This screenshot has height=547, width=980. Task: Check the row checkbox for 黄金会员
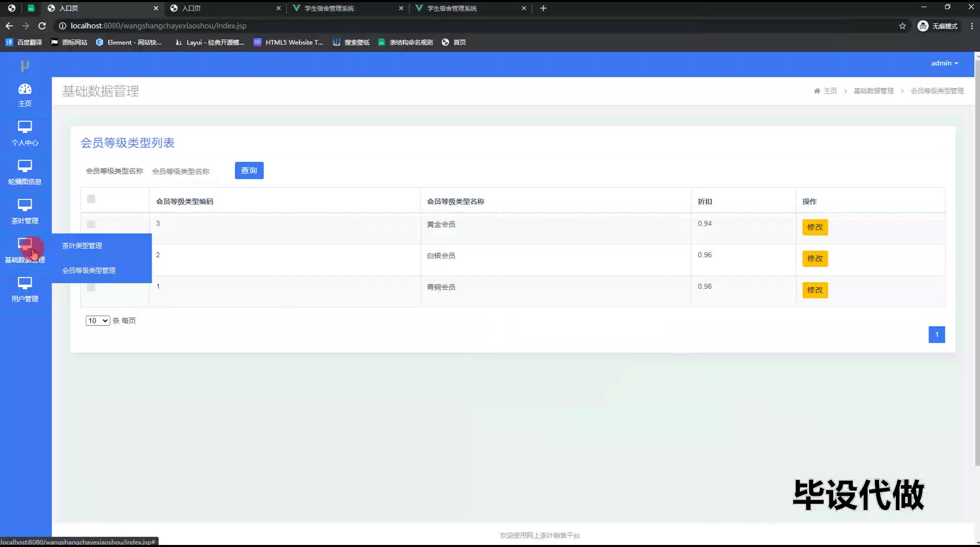click(x=91, y=224)
